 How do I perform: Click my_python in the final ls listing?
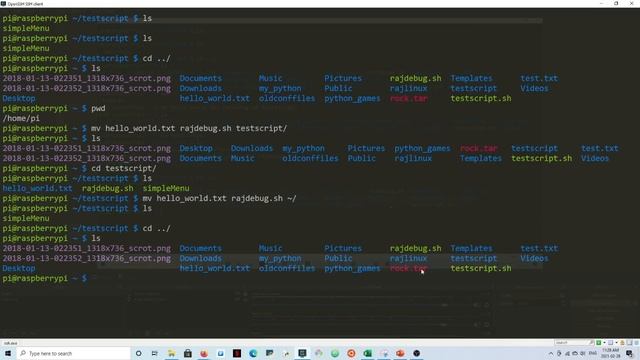pos(280,258)
